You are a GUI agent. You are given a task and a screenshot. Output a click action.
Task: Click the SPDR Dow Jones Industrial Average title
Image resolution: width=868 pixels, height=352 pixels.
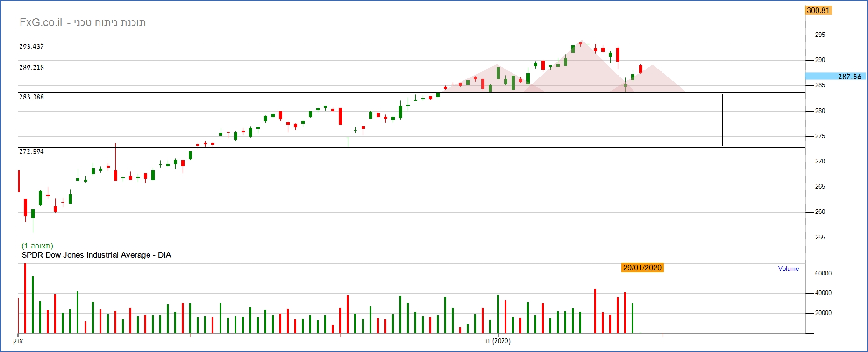coord(96,255)
